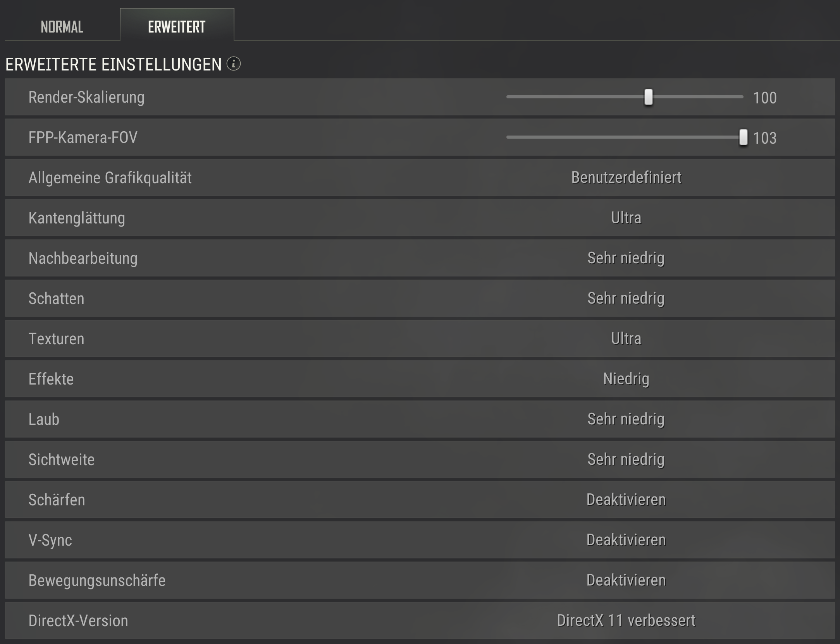Open Kantenglättung quality dropdown

point(626,218)
